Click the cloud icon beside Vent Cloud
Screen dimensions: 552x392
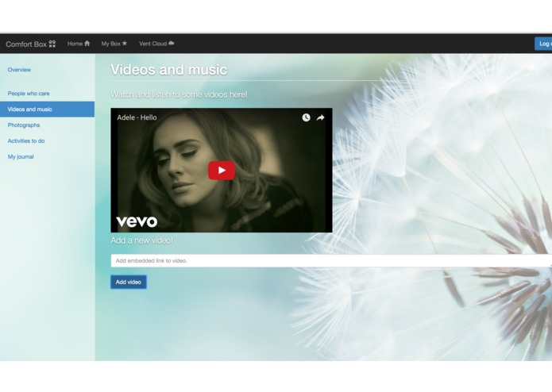point(172,43)
